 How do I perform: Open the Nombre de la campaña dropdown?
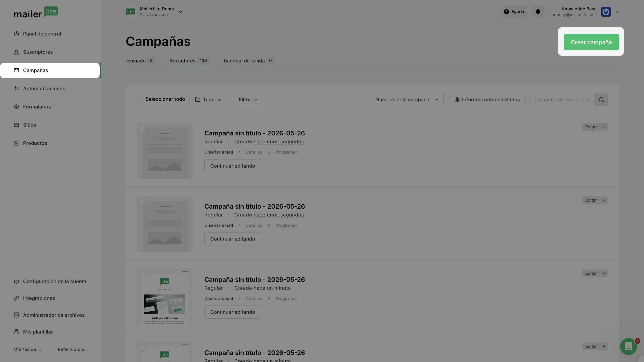(x=407, y=99)
